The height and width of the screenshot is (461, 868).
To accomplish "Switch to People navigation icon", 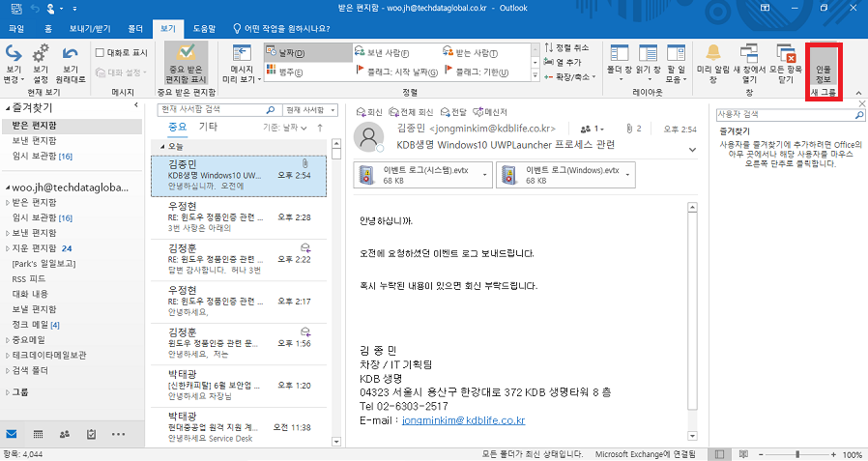I will pyautogui.click(x=64, y=434).
